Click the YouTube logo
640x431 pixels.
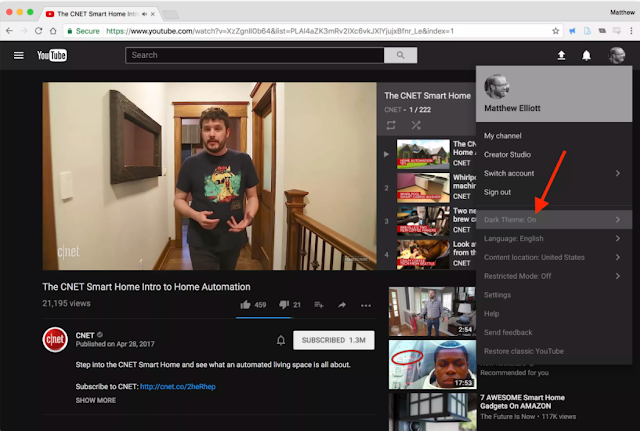tap(52, 55)
